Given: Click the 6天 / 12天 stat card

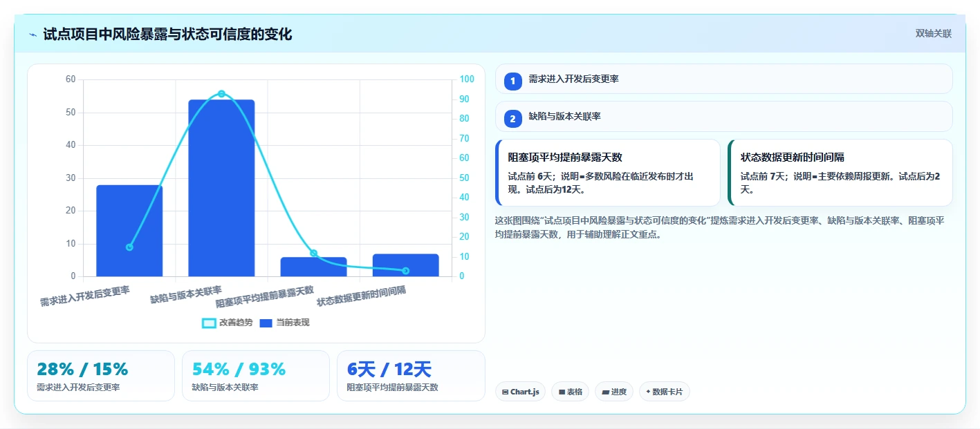Looking at the screenshot, I should 411,376.
